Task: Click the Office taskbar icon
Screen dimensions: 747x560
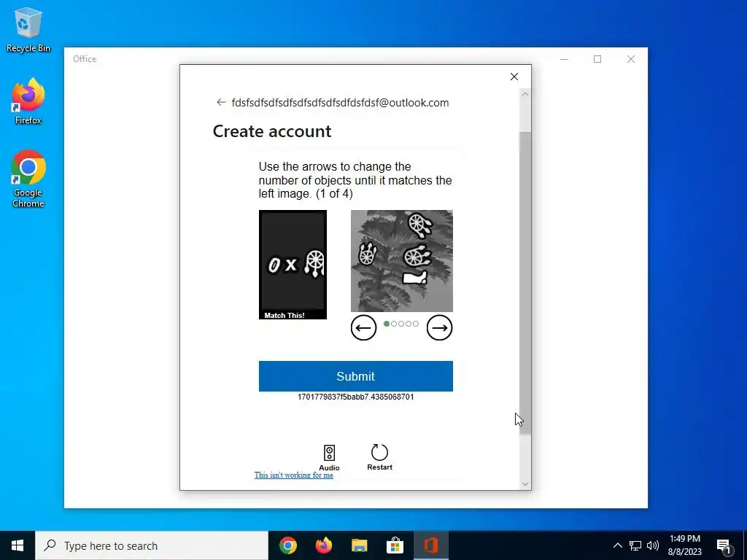Action: click(430, 545)
